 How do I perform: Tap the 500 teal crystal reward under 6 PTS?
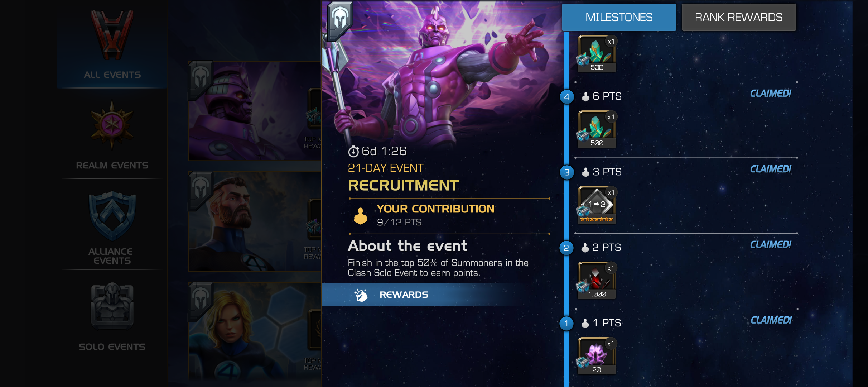pos(597,129)
